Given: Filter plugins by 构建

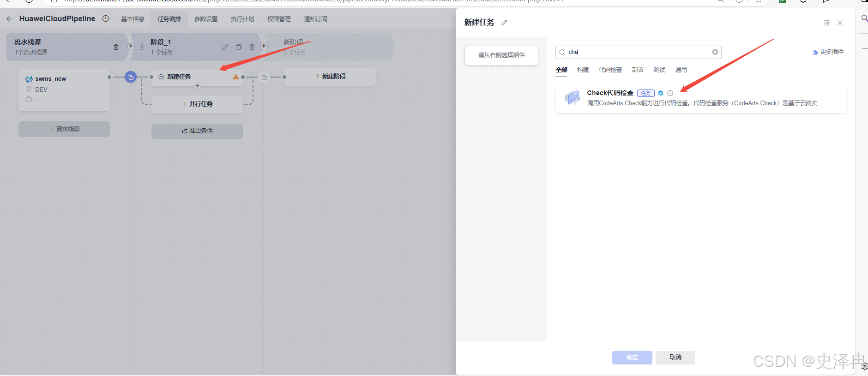Looking at the screenshot, I should tap(583, 70).
